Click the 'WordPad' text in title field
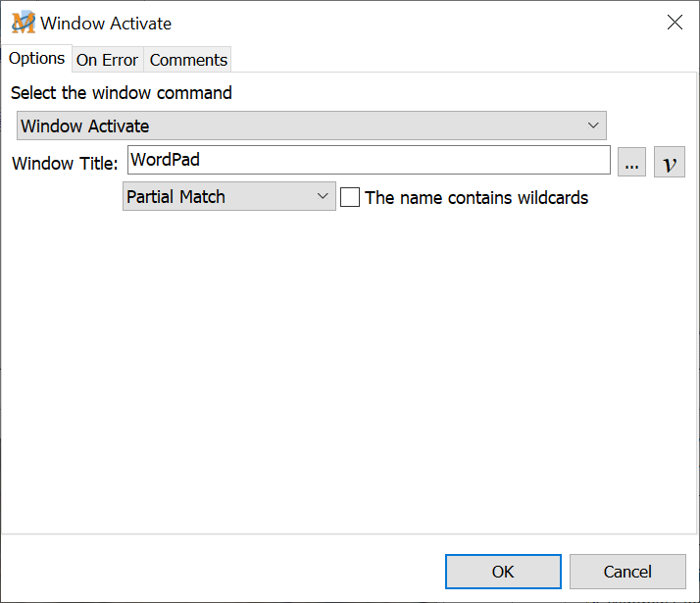 (165, 160)
